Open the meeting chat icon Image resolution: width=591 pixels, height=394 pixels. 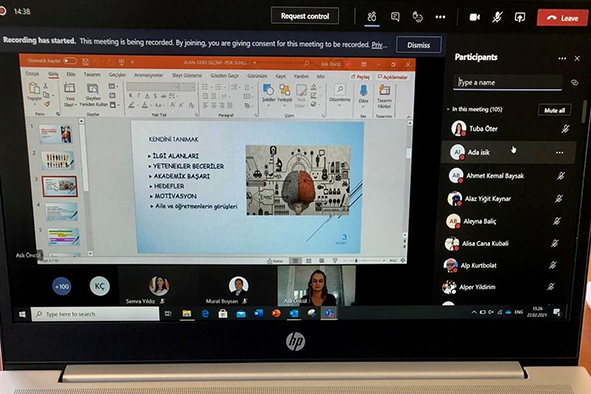pos(395,17)
